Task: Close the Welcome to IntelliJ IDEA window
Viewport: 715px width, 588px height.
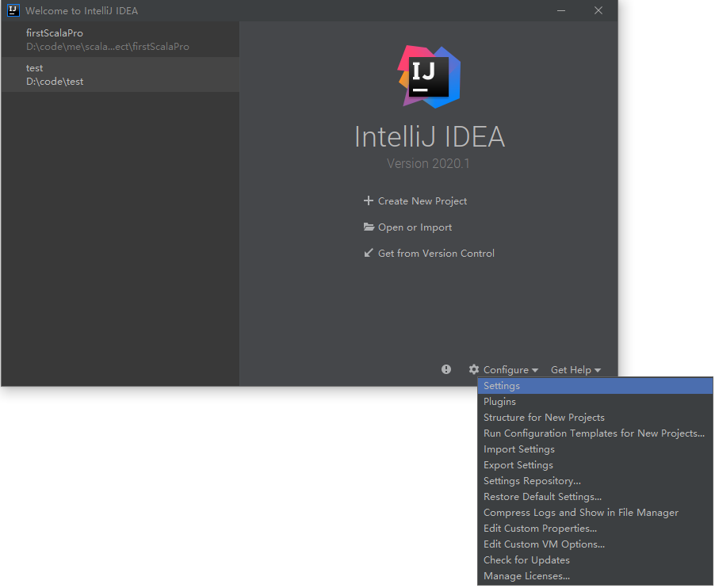Action: click(598, 10)
